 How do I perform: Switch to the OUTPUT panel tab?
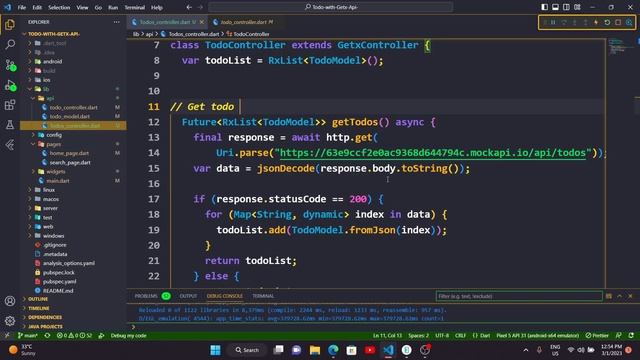click(188, 296)
